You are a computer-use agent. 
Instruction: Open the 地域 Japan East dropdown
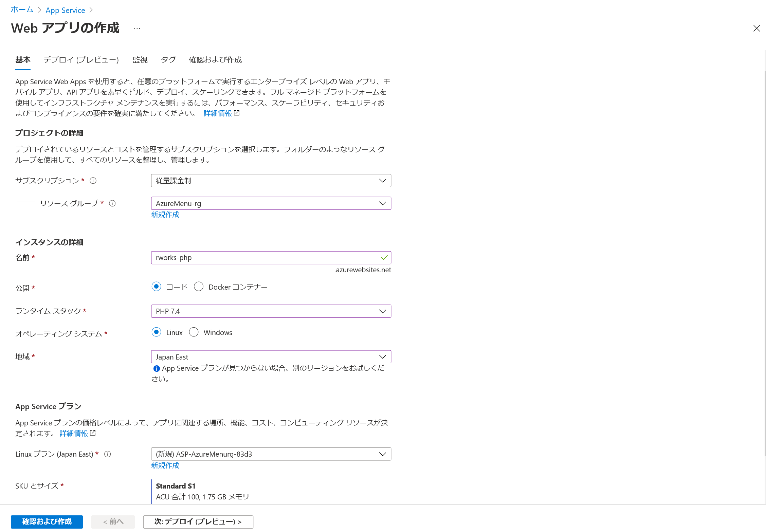[271, 357]
